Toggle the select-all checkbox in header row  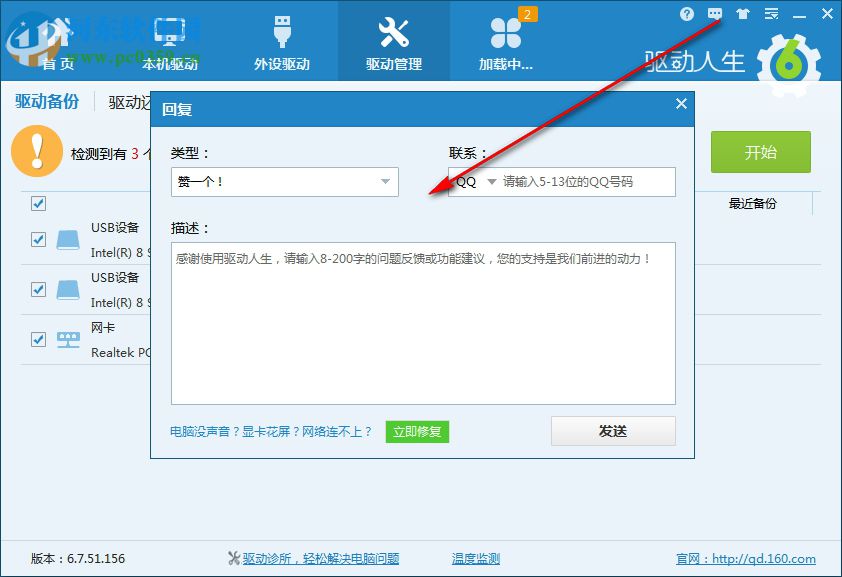(38, 204)
